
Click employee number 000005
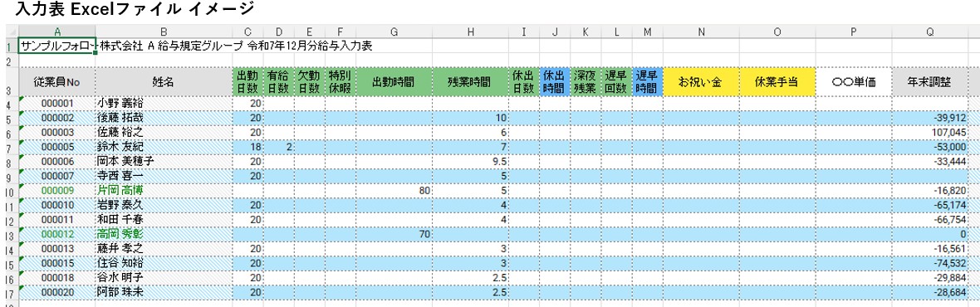pyautogui.click(x=57, y=147)
